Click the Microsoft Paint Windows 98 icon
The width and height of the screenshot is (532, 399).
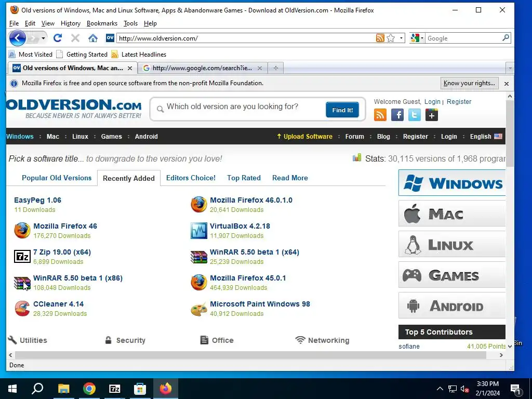click(199, 309)
